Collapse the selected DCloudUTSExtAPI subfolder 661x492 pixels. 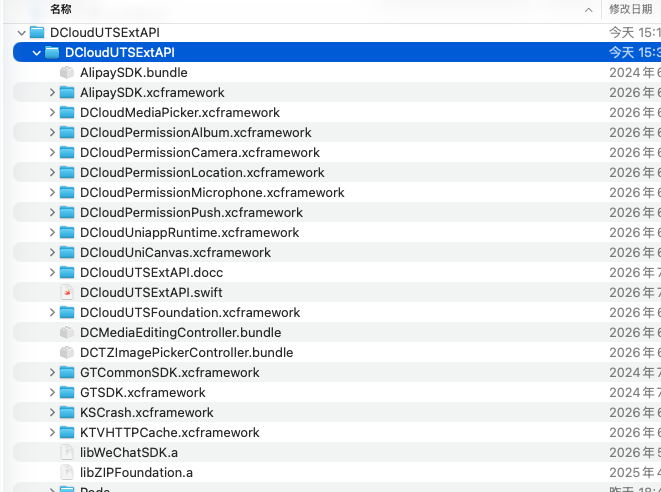(37, 53)
